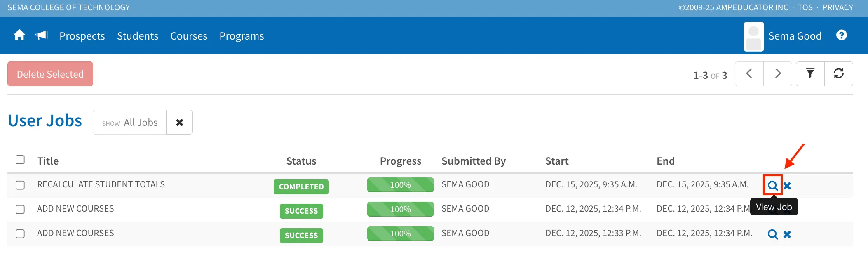Screen dimensions: 868x255
Task: Click SUCCESS badge of 12:33 P.M. job
Action: 301,235
